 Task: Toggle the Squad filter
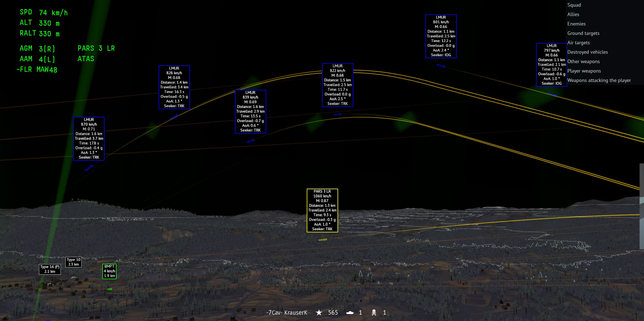[x=574, y=5]
